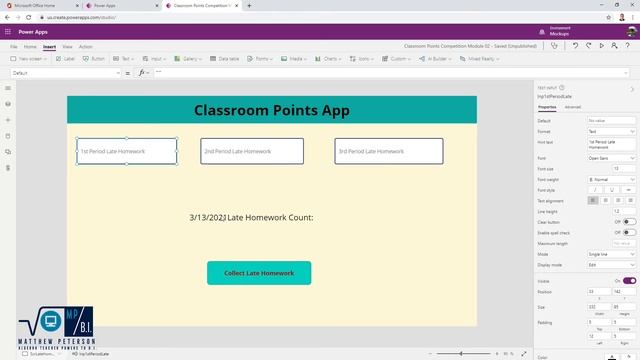Switch to the Home ribbon tab
Viewport: 640px width, 360px height.
pyautogui.click(x=30, y=47)
